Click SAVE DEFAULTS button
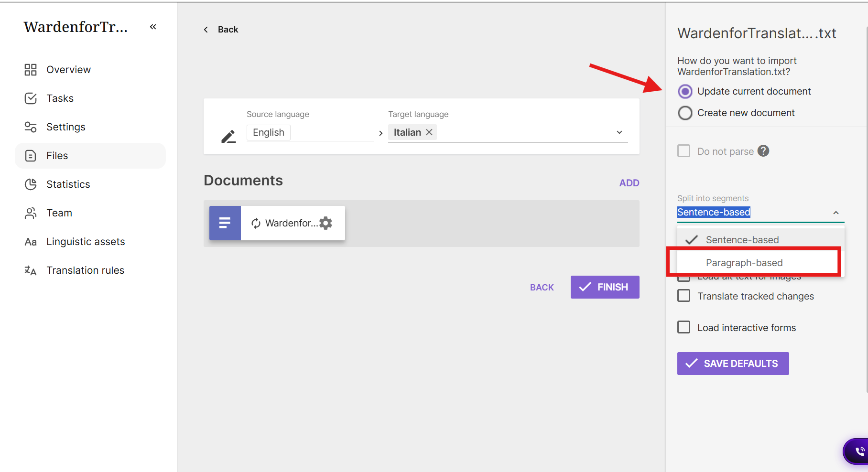The image size is (868, 472). [x=733, y=364]
